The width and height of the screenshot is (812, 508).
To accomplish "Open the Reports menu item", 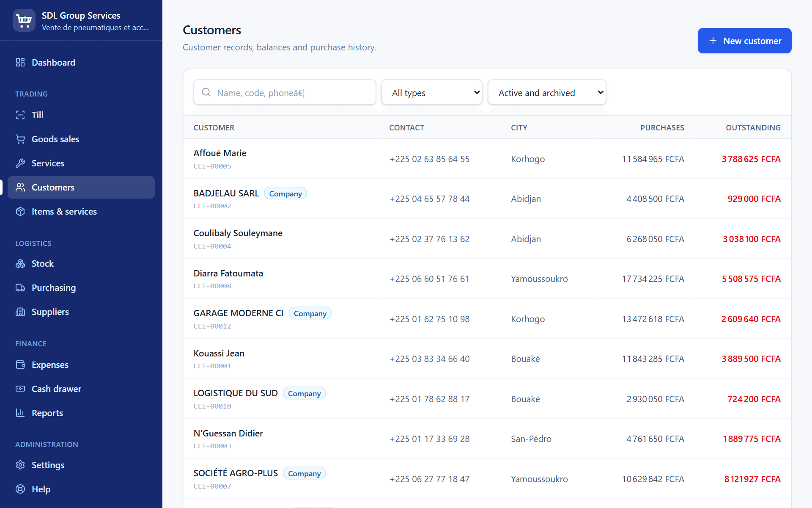I will click(x=81, y=413).
